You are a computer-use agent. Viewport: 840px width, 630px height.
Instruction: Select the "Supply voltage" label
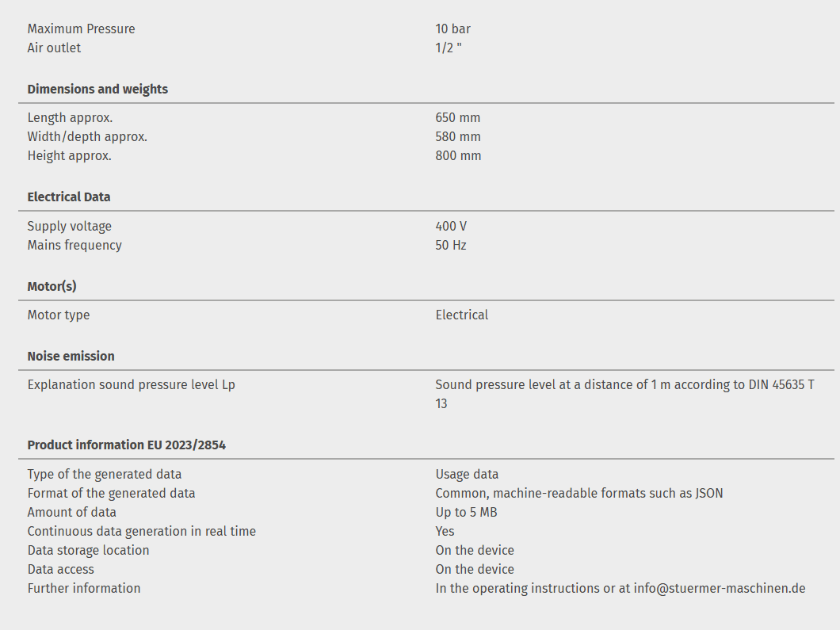tap(70, 226)
